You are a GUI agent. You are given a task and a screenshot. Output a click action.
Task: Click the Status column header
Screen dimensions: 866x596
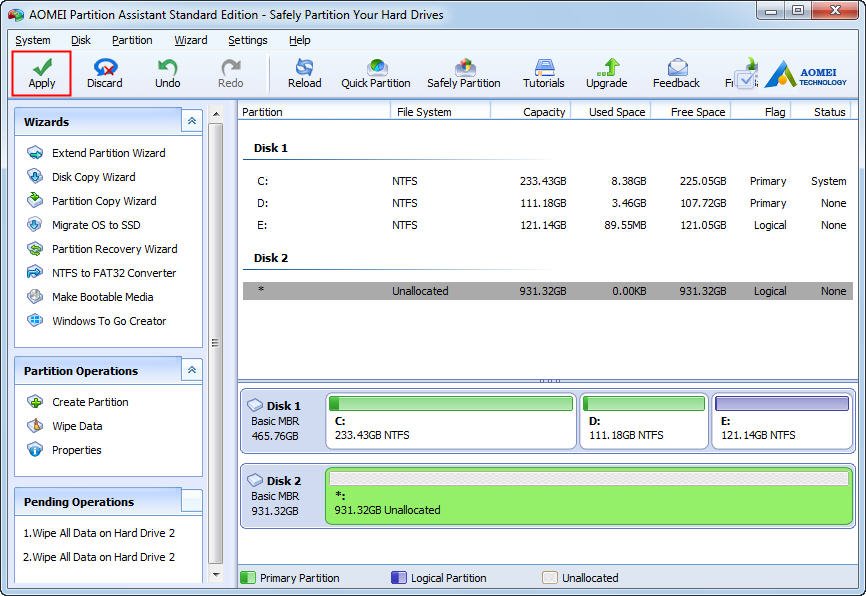pyautogui.click(x=822, y=112)
